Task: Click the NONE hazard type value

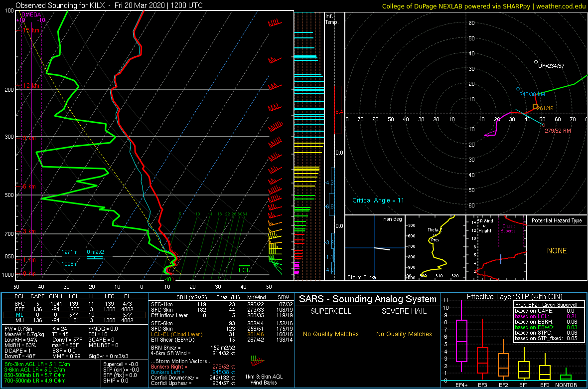Action: [557, 251]
